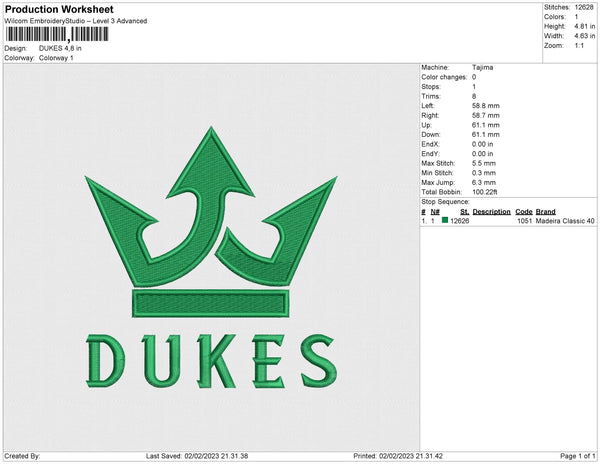This screenshot has width=600, height=464.
Task: Click the 'Code' column header
Action: coord(524,212)
